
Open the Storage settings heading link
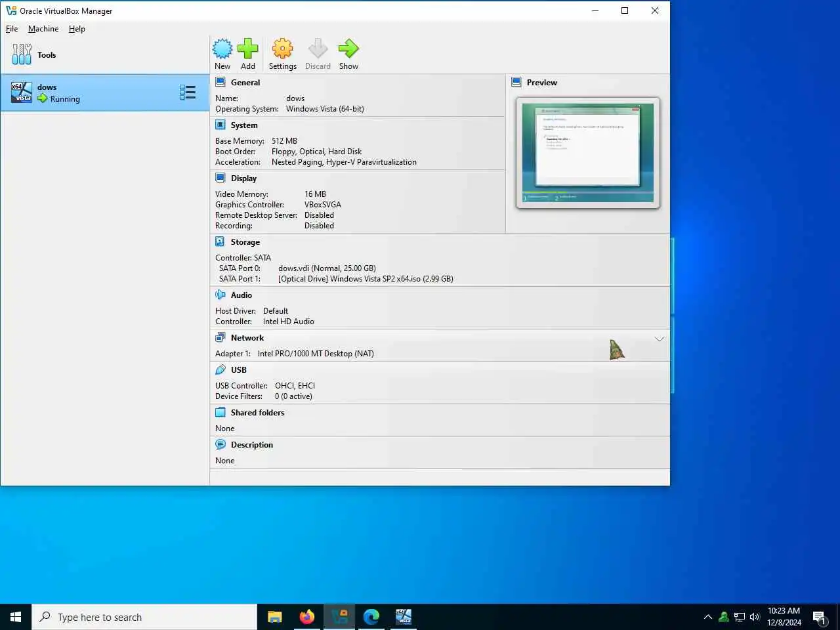(245, 242)
